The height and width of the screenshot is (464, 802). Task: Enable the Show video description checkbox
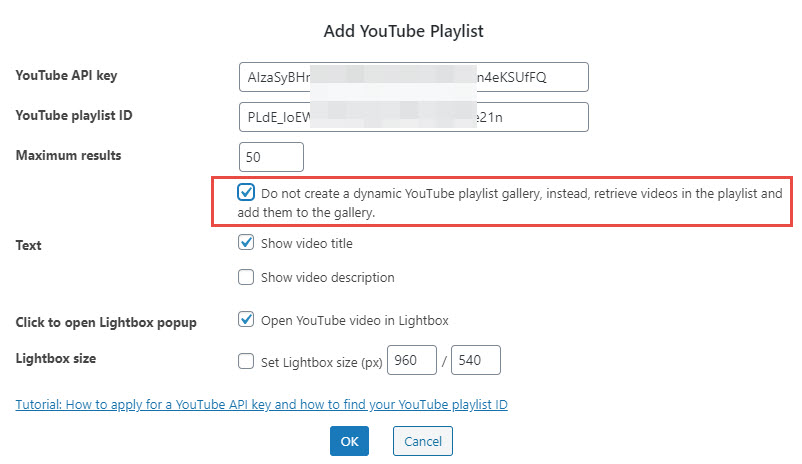(x=246, y=277)
